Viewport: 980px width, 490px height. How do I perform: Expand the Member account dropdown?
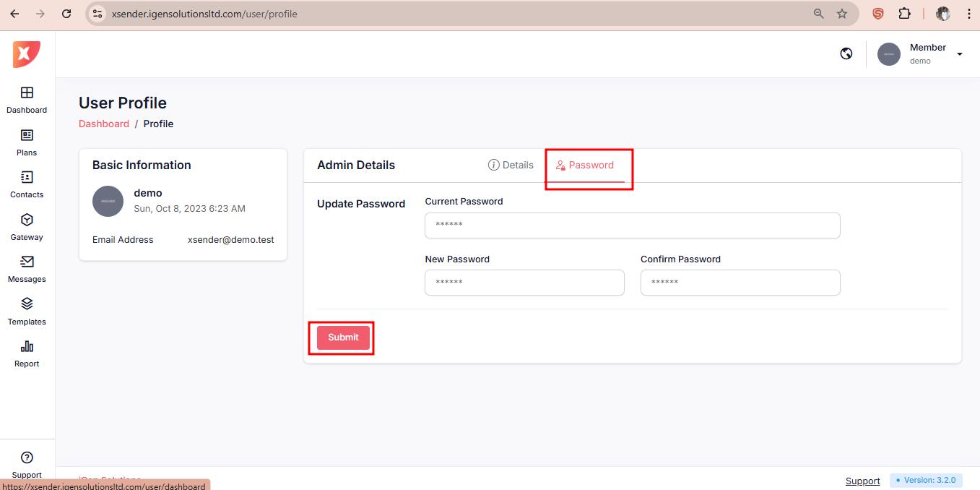[959, 54]
